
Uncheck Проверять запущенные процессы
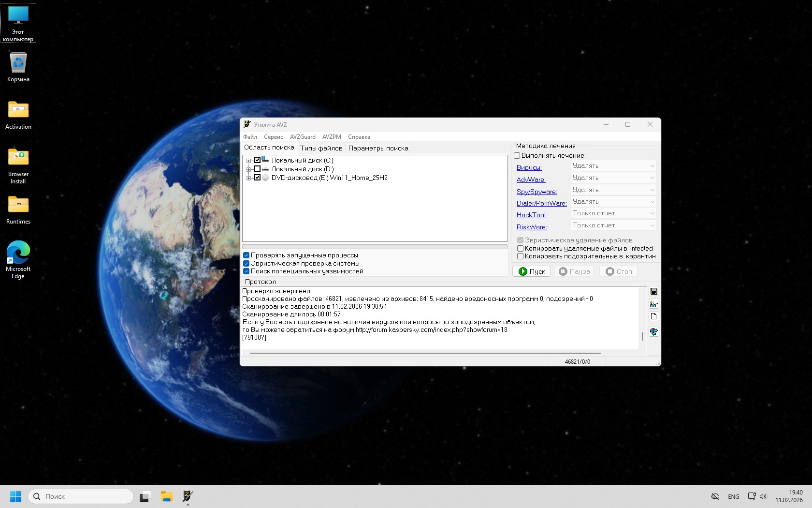(246, 255)
